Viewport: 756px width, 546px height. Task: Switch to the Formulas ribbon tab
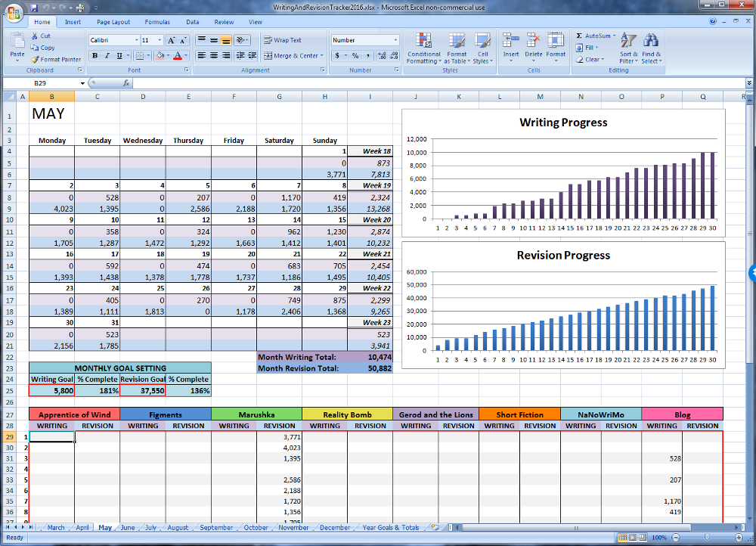point(155,21)
